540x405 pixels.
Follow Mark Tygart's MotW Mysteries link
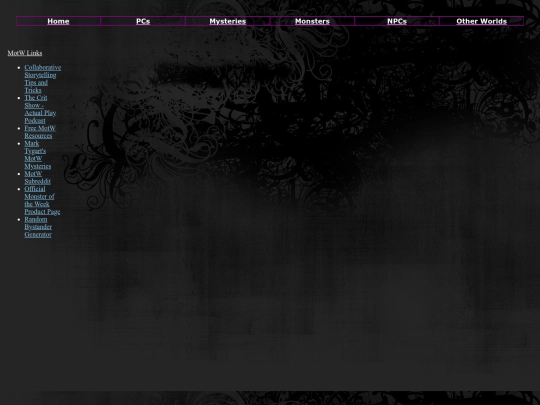pos(38,155)
